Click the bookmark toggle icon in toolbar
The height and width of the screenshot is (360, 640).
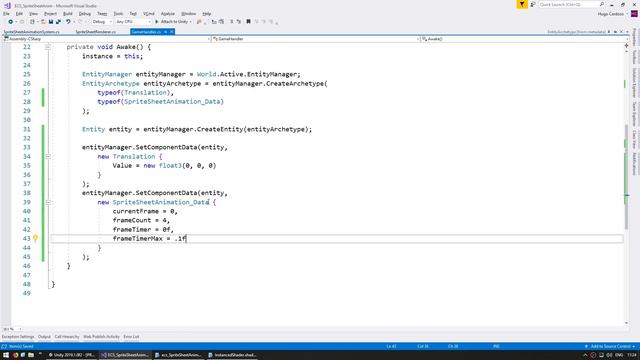pos(248,22)
